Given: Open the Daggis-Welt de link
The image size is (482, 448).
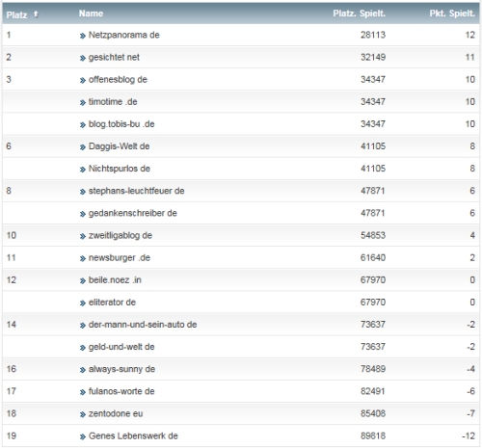Looking at the screenshot, I should tap(119, 146).
